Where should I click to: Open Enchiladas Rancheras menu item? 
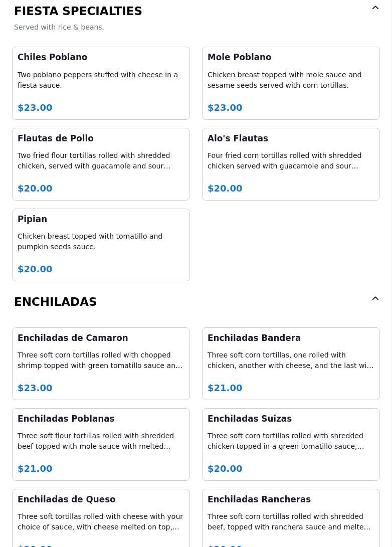pyautogui.click(x=291, y=518)
